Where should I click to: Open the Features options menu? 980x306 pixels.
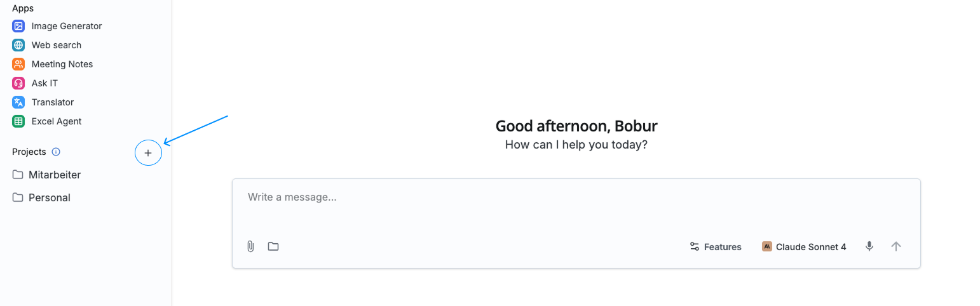coord(716,247)
